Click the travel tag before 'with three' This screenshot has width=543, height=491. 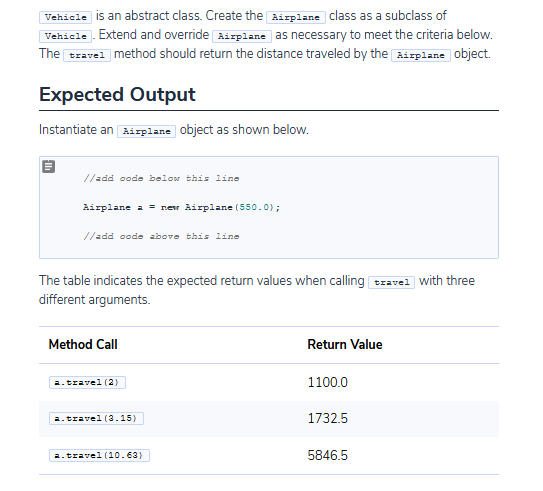click(391, 282)
